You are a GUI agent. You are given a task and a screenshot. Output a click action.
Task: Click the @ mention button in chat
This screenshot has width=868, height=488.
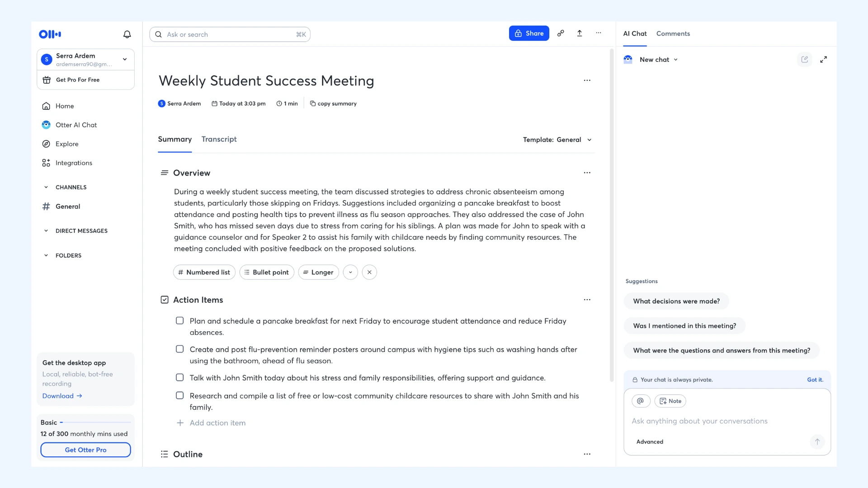click(x=641, y=401)
